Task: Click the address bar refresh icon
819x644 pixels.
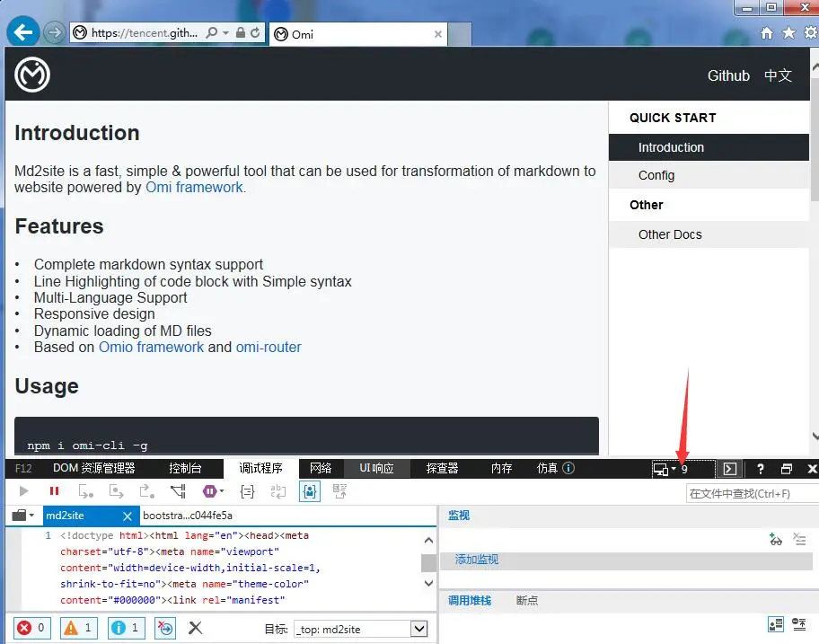Action: point(255,33)
